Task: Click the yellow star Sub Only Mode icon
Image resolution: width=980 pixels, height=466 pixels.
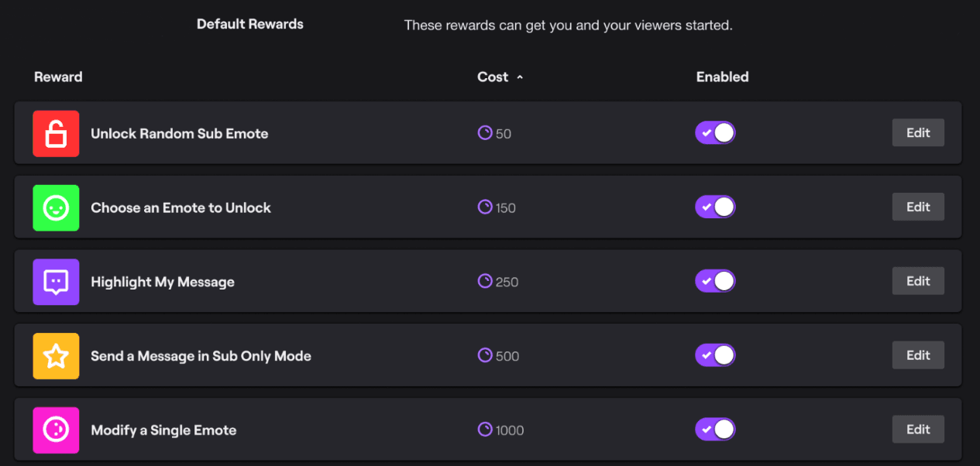Action: [56, 356]
